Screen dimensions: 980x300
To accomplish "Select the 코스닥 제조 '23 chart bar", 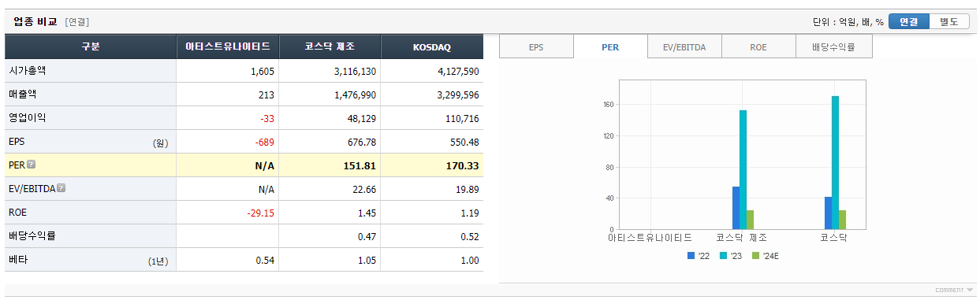I will tap(743, 169).
